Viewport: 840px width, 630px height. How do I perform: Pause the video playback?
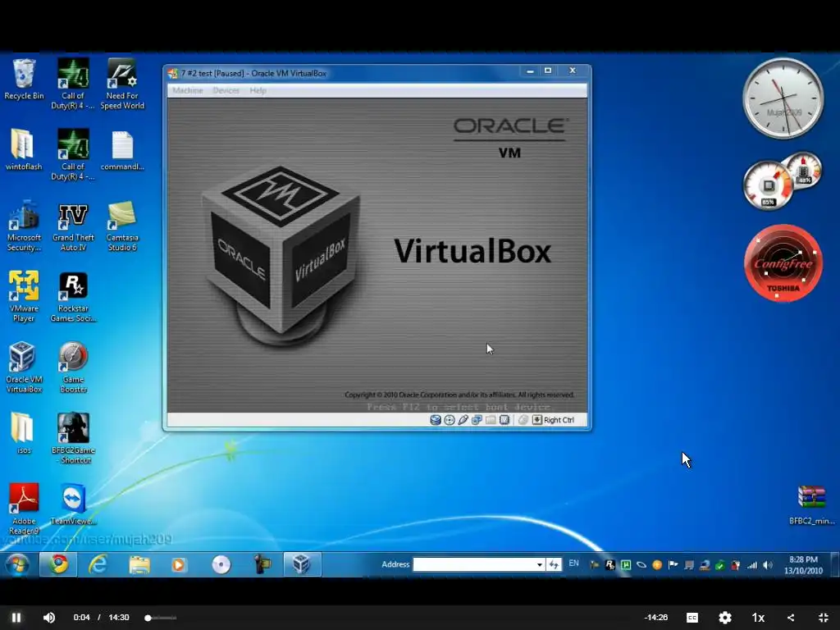click(x=16, y=618)
